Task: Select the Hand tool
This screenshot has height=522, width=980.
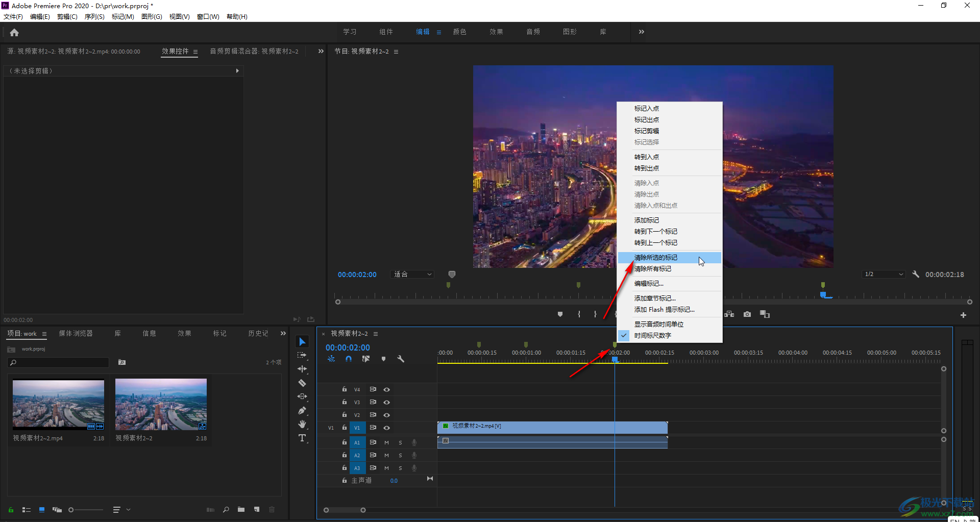Action: tap(302, 424)
